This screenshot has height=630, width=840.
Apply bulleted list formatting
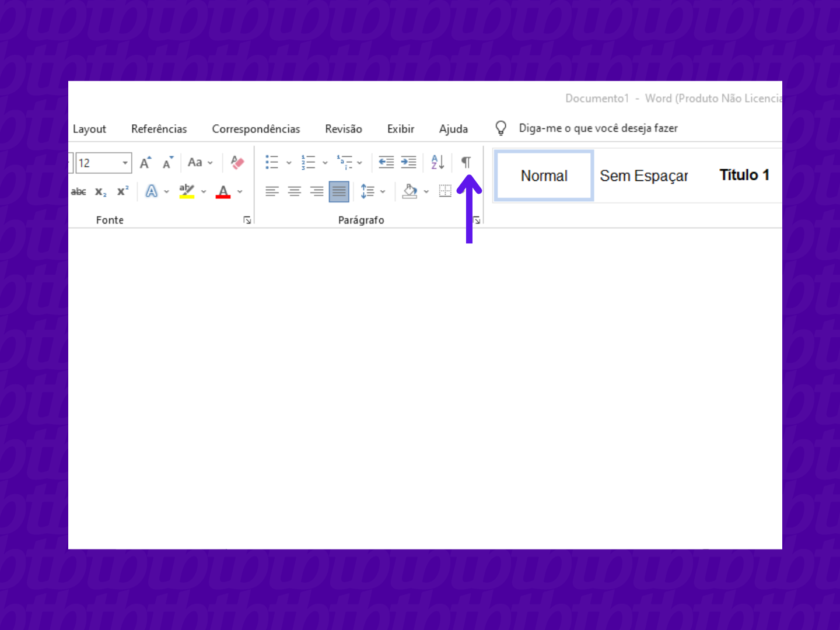point(272,162)
